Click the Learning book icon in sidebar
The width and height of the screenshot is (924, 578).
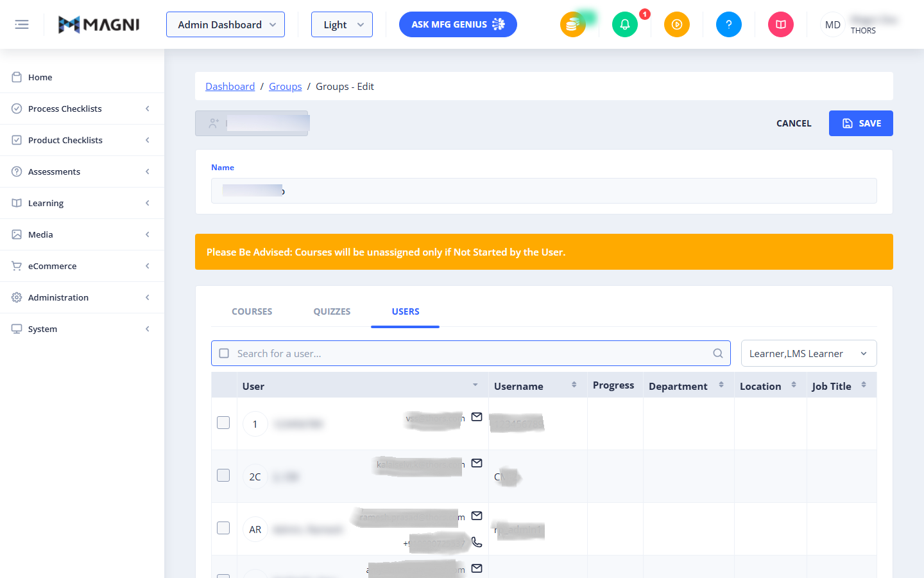[x=17, y=203]
